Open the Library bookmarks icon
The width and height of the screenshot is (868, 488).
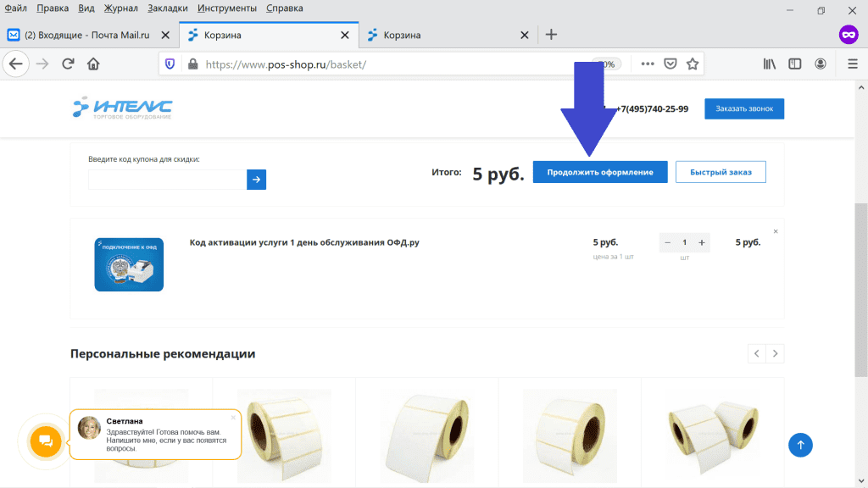[x=770, y=64]
